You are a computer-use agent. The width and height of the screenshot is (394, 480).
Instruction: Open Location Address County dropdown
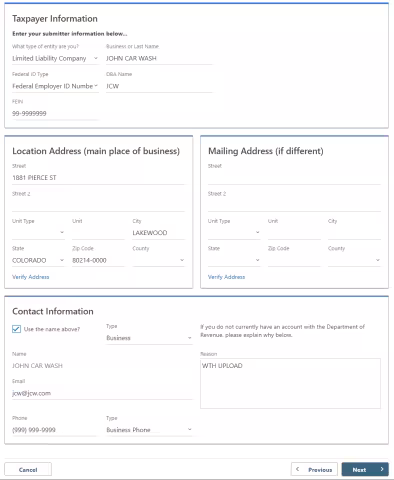[159, 260]
